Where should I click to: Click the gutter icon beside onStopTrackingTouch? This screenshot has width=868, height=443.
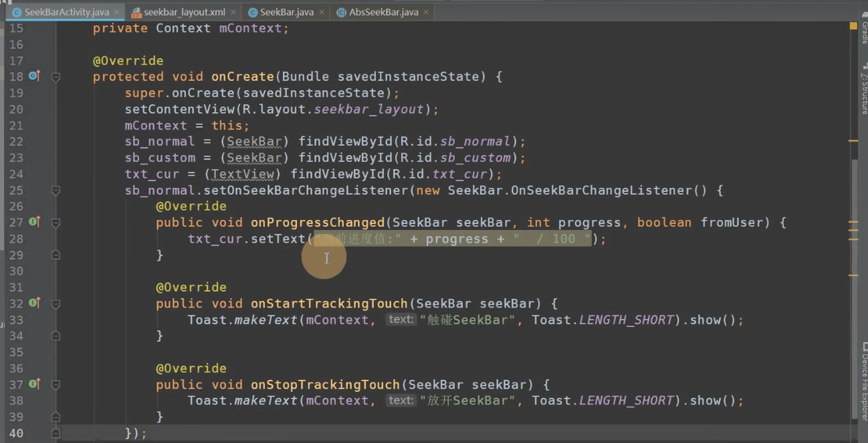click(34, 384)
